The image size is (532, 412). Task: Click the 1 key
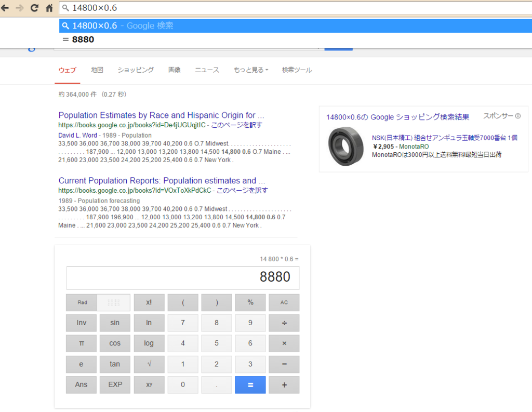coord(183,364)
